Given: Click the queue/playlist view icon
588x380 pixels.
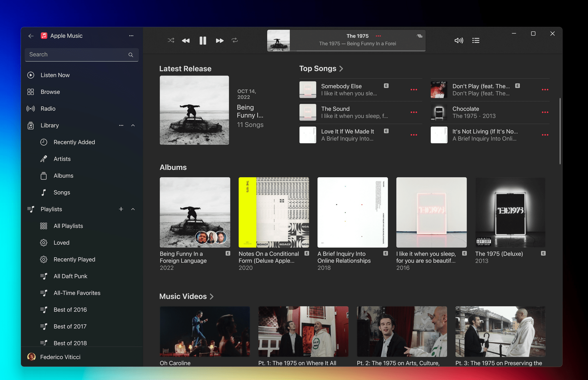Looking at the screenshot, I should coord(476,40).
